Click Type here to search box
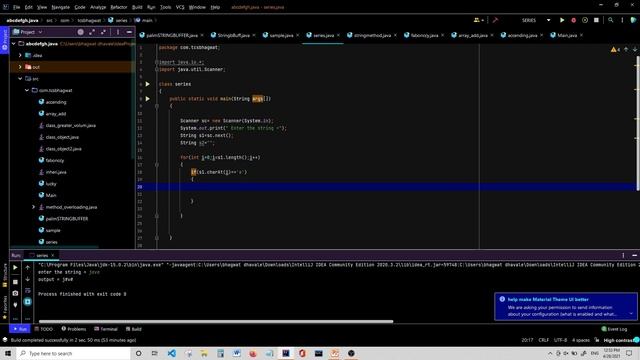The height and width of the screenshot is (360, 640). point(73,353)
